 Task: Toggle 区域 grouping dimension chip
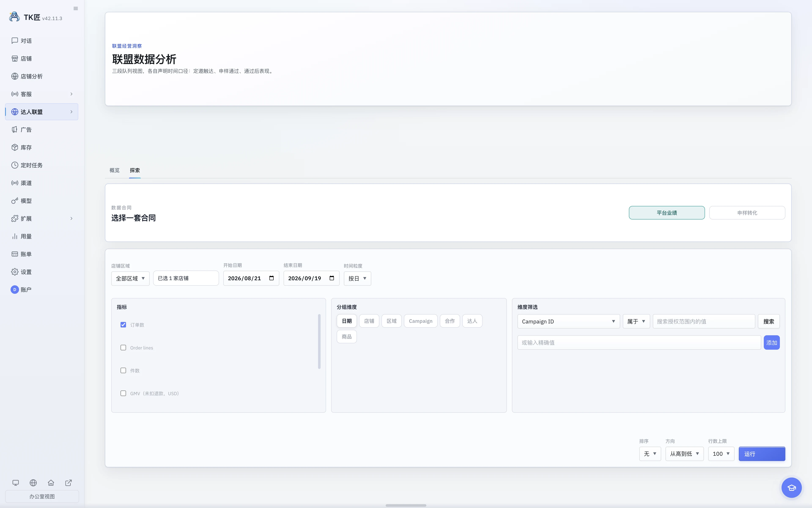392,321
